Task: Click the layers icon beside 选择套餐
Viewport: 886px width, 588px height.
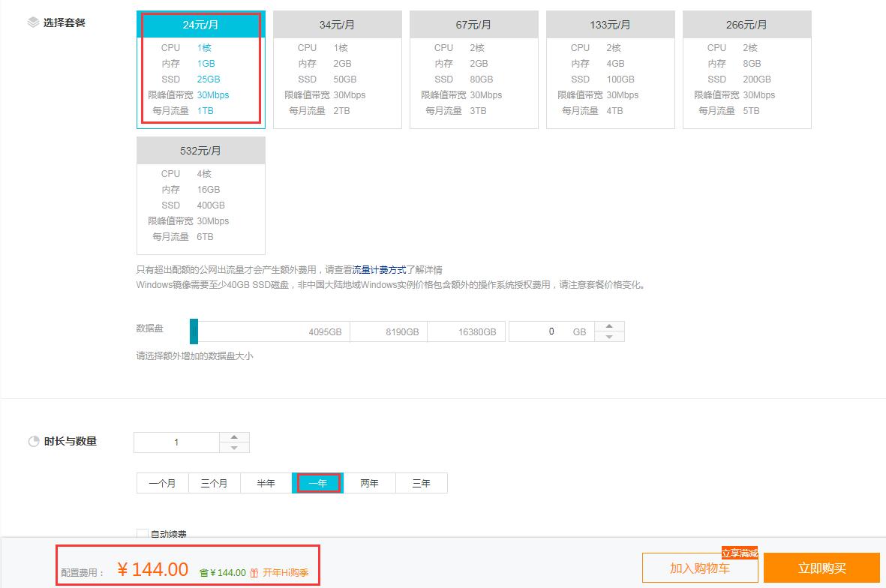Action: [x=33, y=22]
